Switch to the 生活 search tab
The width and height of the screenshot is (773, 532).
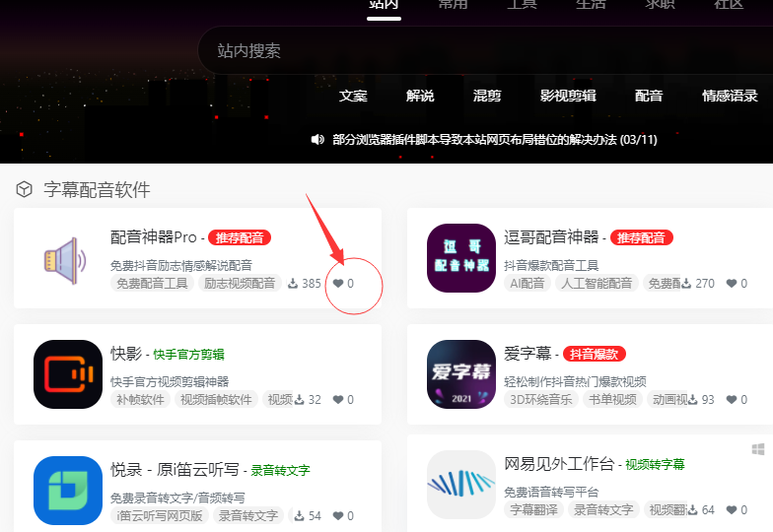click(x=591, y=4)
